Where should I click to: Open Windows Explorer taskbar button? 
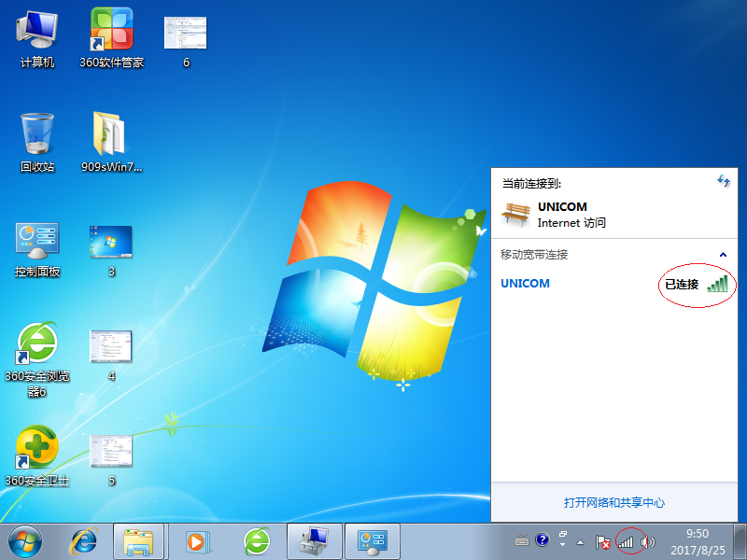[138, 542]
